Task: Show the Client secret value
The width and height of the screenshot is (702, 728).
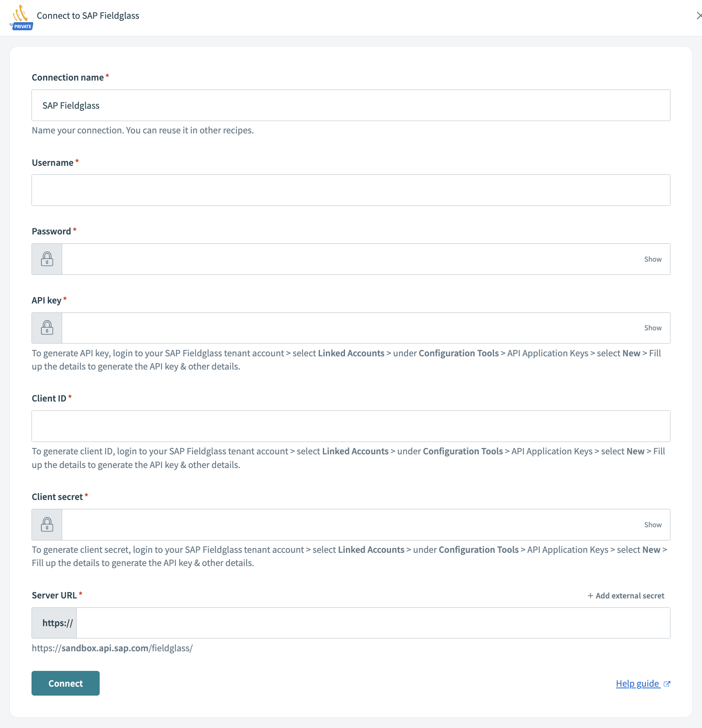Action: click(x=653, y=525)
